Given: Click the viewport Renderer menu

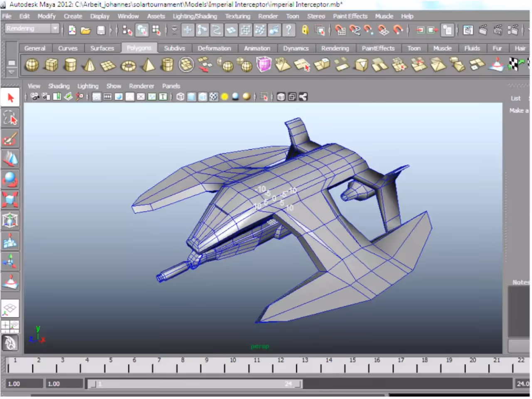Looking at the screenshot, I should [141, 86].
